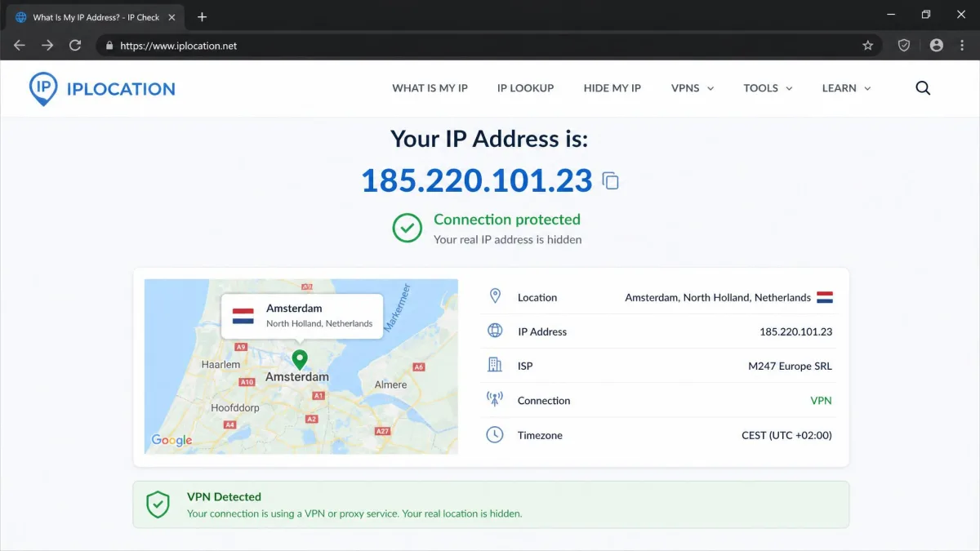Reload the page
Screen dimensions: 980x551
75,46
